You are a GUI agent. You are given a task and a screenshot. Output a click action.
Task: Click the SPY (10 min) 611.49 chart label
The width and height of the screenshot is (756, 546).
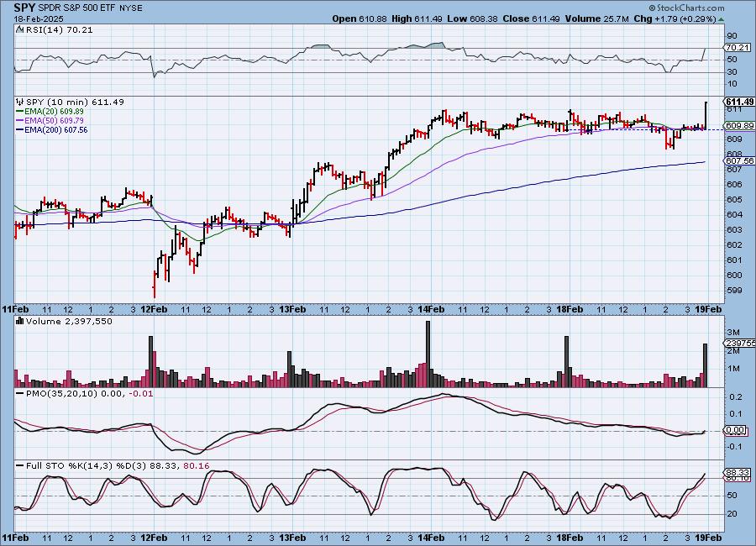pyautogui.click(x=75, y=102)
